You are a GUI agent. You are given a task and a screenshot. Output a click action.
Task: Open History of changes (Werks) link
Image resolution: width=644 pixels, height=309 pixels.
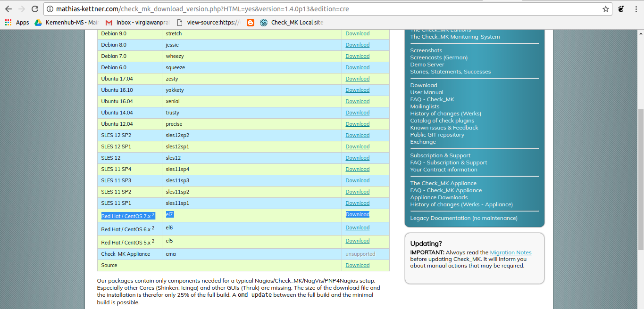click(445, 114)
